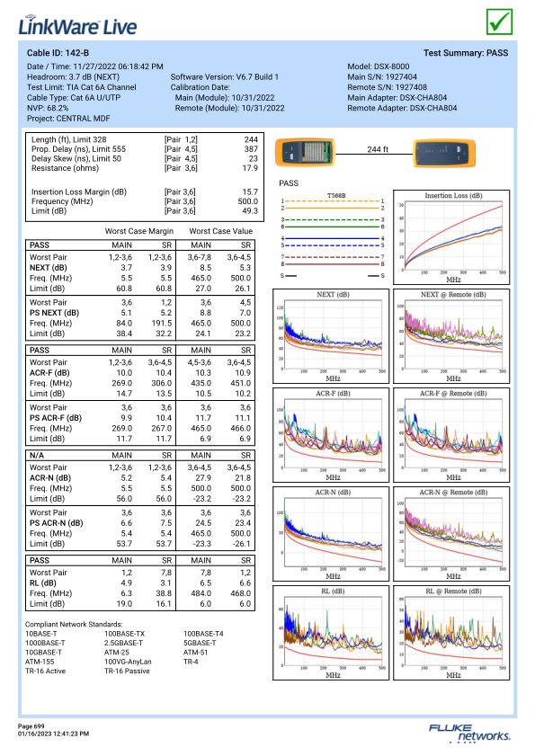This screenshot has height=756, width=535.
Task: Click the T568B wire map diagram
Action: point(333,236)
